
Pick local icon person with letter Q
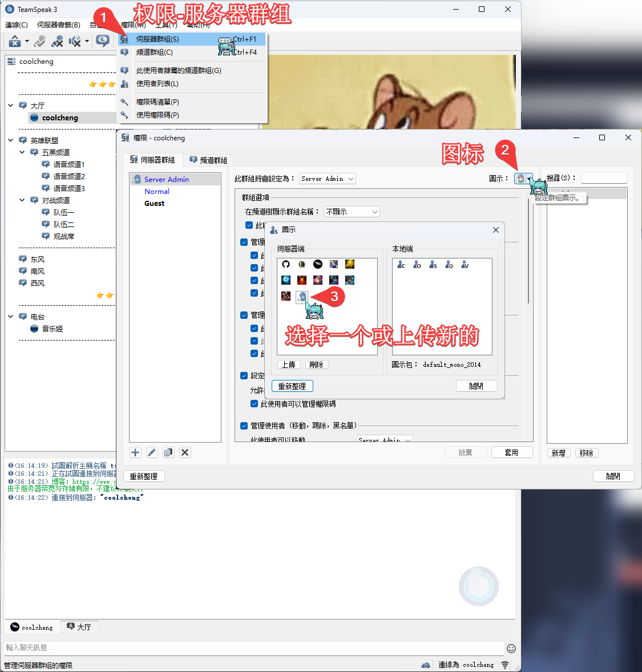[449, 265]
